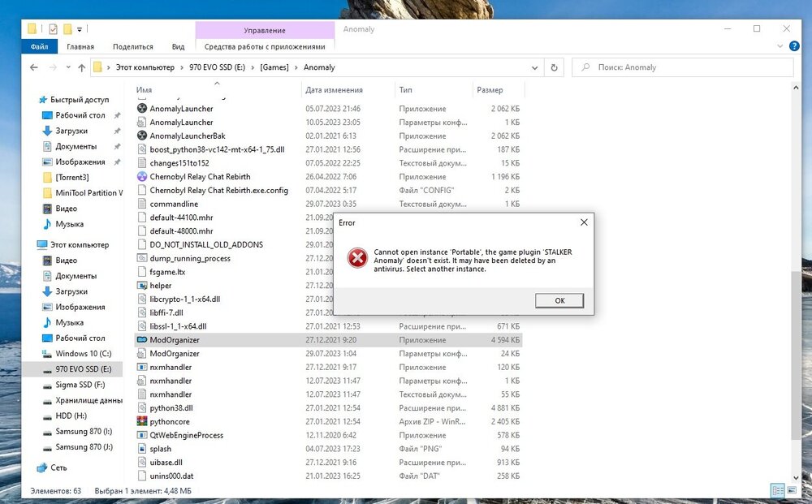The image size is (812, 504).
Task: Select commandline text document
Action: tap(174, 204)
